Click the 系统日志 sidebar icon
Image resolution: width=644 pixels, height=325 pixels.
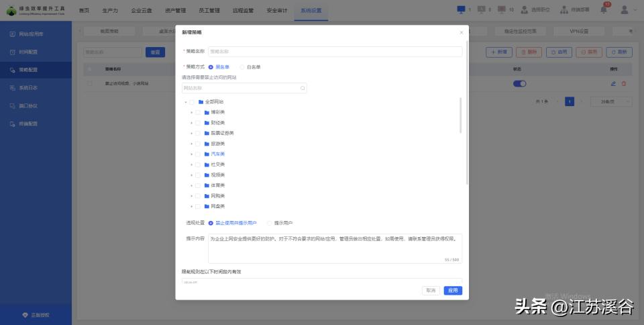tap(13, 88)
